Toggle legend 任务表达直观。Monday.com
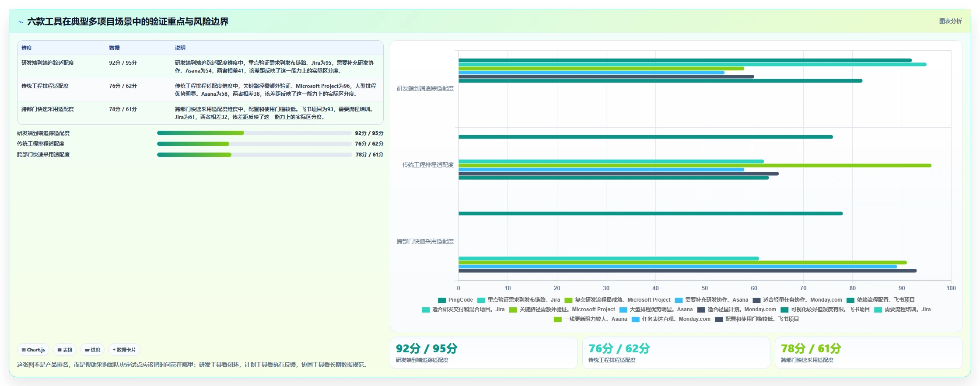Image resolution: width=980 pixels, height=386 pixels. 671,319
